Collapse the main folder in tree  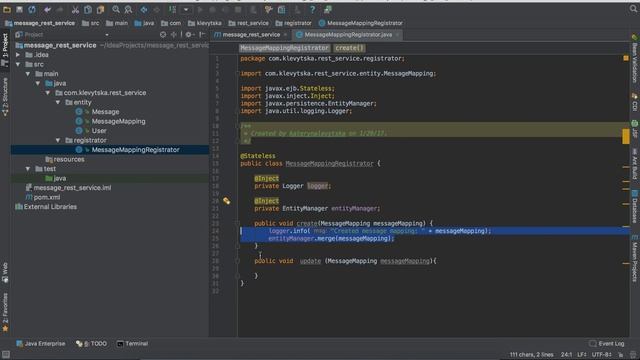tap(28, 73)
